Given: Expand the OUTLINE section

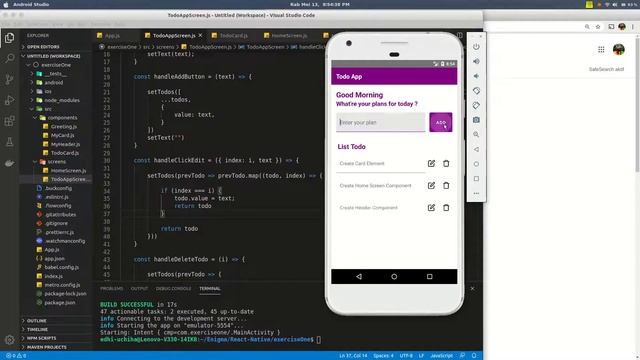Looking at the screenshot, I should tap(36, 321).
